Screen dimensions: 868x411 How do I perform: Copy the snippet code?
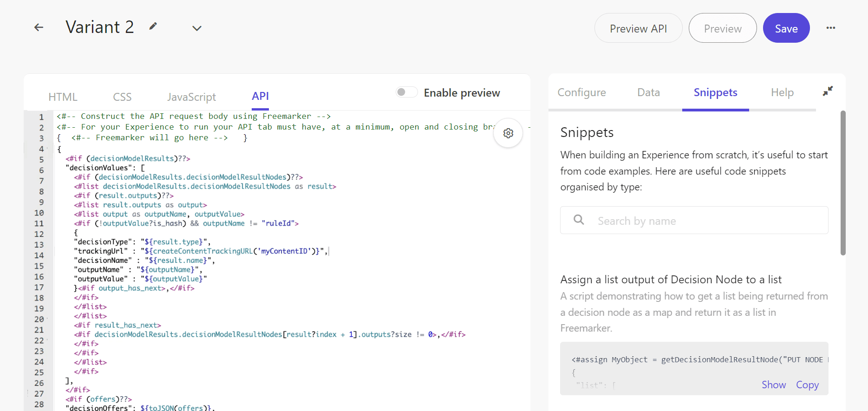point(807,385)
